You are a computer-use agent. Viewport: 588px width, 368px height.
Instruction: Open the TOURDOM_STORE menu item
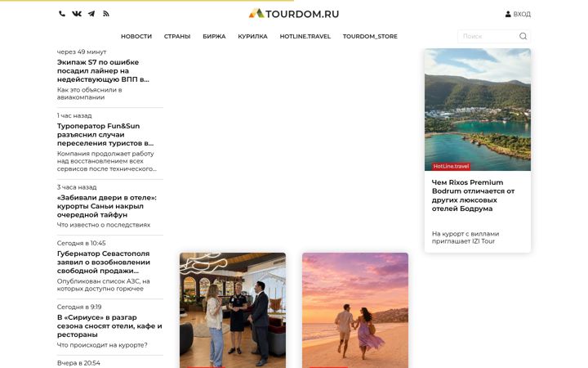point(370,37)
